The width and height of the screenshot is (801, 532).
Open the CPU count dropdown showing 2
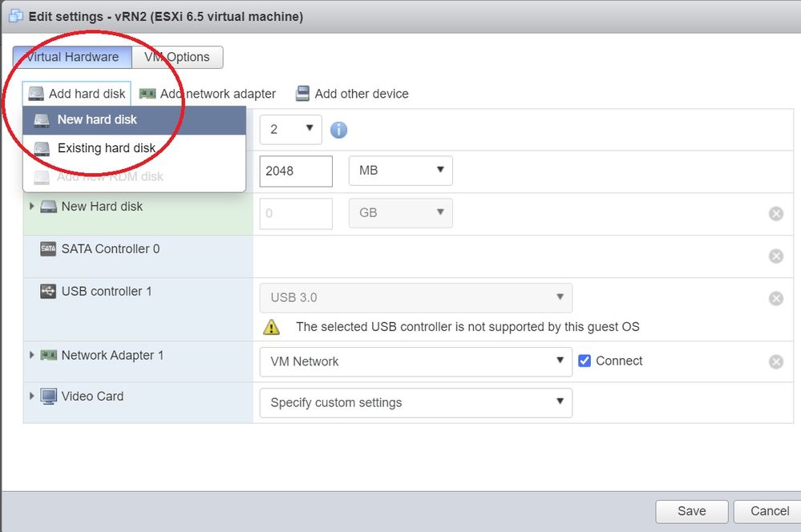[x=291, y=130]
